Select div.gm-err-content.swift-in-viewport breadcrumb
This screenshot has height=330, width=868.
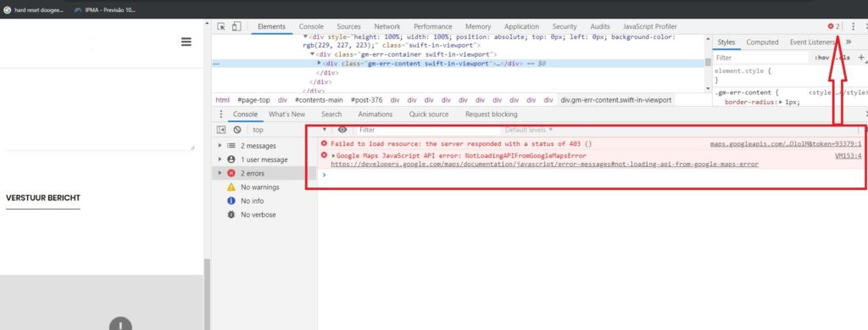coord(616,100)
